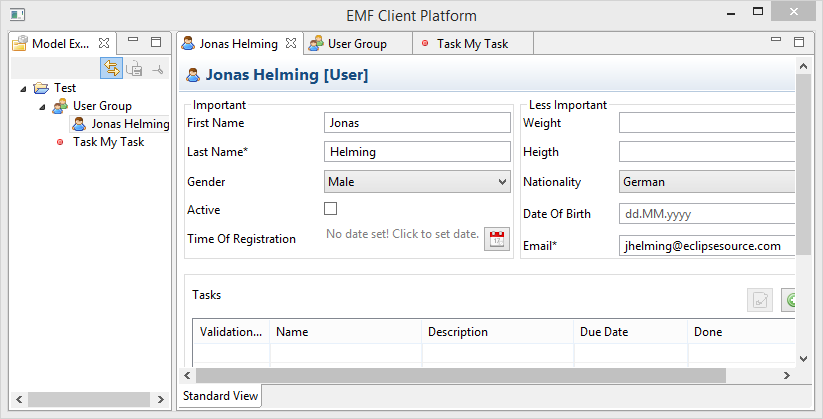This screenshot has width=823, height=419.
Task: Toggle Link with Editor in Model Explorer
Action: point(111,68)
